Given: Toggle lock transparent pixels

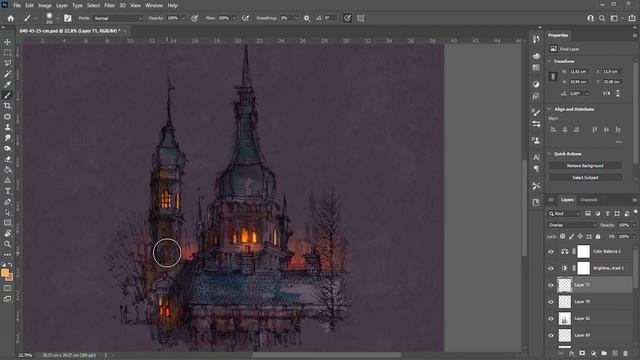Looking at the screenshot, I should [x=562, y=236].
